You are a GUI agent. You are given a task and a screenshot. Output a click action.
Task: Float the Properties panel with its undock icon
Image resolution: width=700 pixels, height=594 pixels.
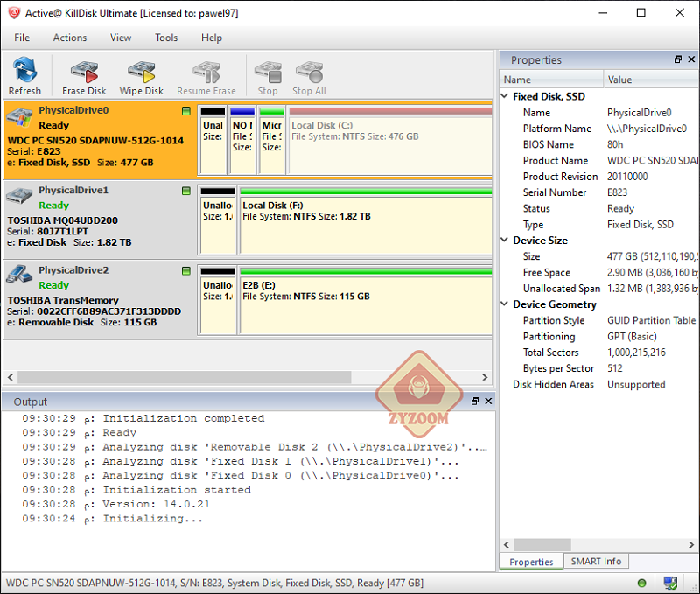678,59
